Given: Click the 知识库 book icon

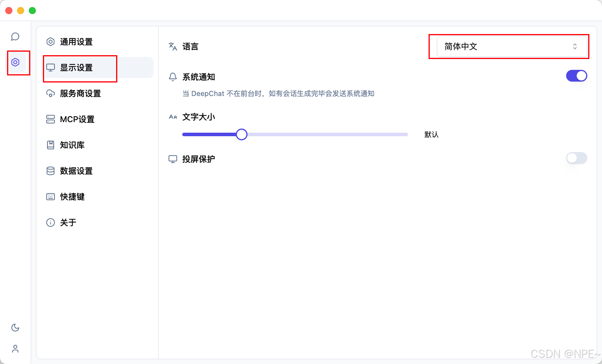Looking at the screenshot, I should pyautogui.click(x=51, y=145).
